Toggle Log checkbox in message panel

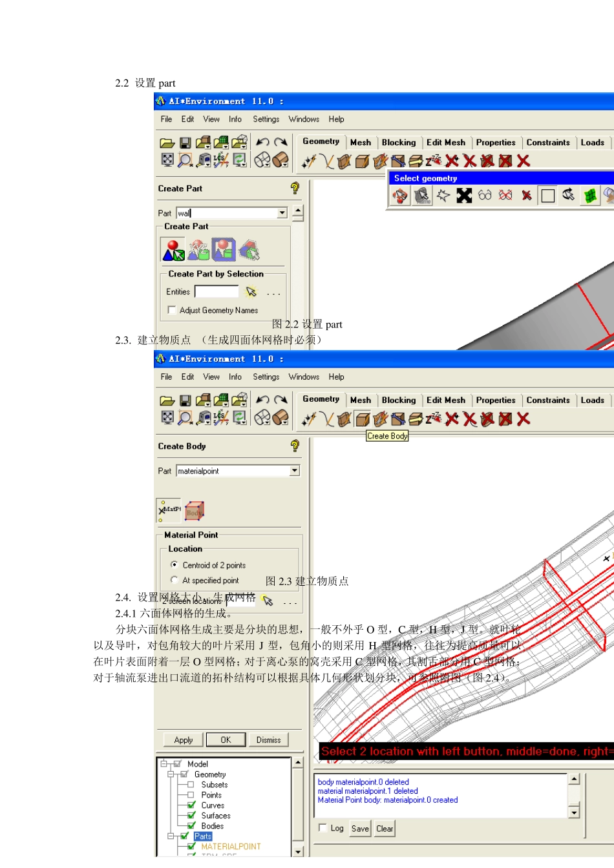pyautogui.click(x=323, y=827)
